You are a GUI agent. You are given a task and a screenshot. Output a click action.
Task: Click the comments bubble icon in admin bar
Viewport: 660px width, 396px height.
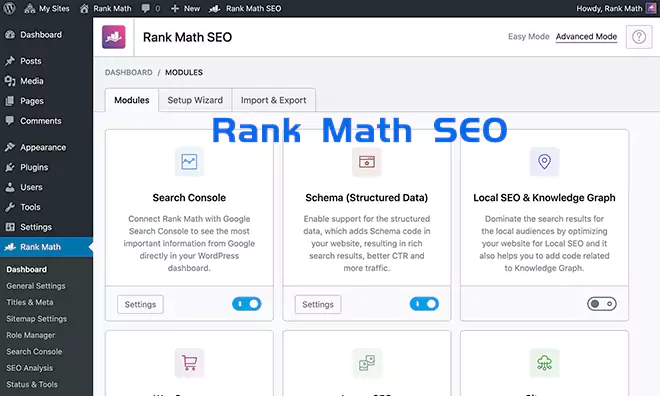point(146,8)
